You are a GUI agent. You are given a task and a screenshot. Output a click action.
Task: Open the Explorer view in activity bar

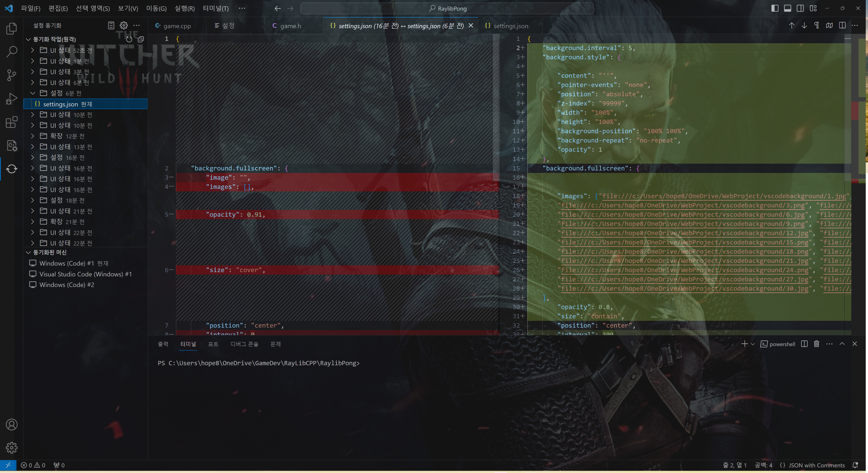pyautogui.click(x=11, y=29)
